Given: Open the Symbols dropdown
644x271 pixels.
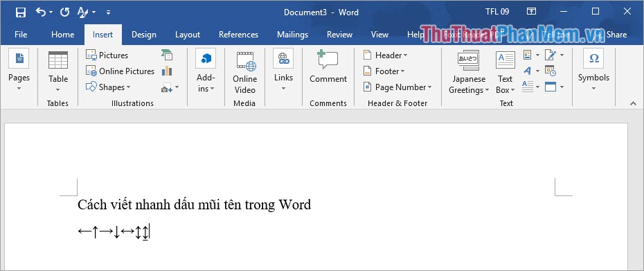Looking at the screenshot, I should [x=593, y=70].
